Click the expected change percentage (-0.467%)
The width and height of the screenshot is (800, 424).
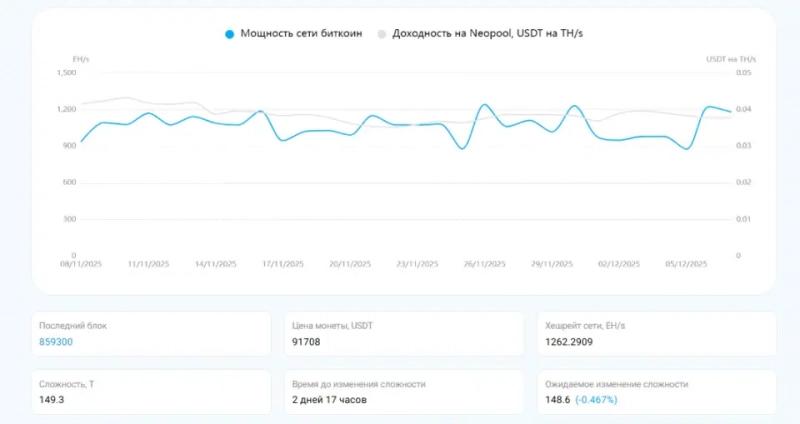pos(596,400)
